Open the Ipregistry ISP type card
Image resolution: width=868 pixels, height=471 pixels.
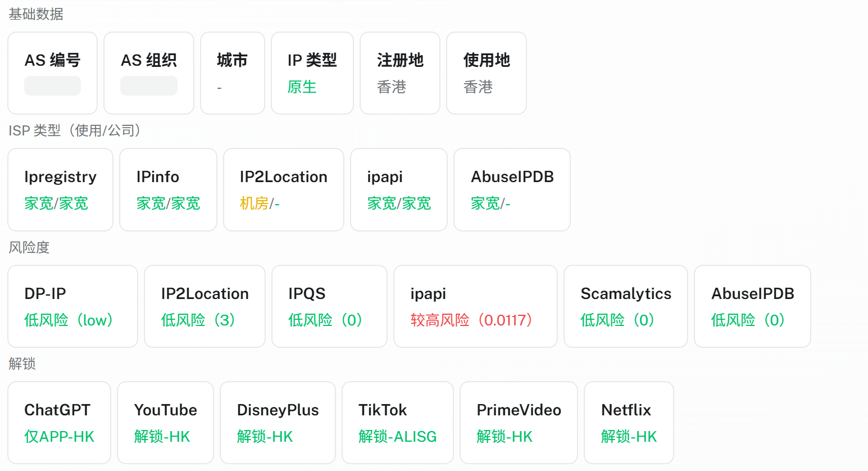click(60, 189)
